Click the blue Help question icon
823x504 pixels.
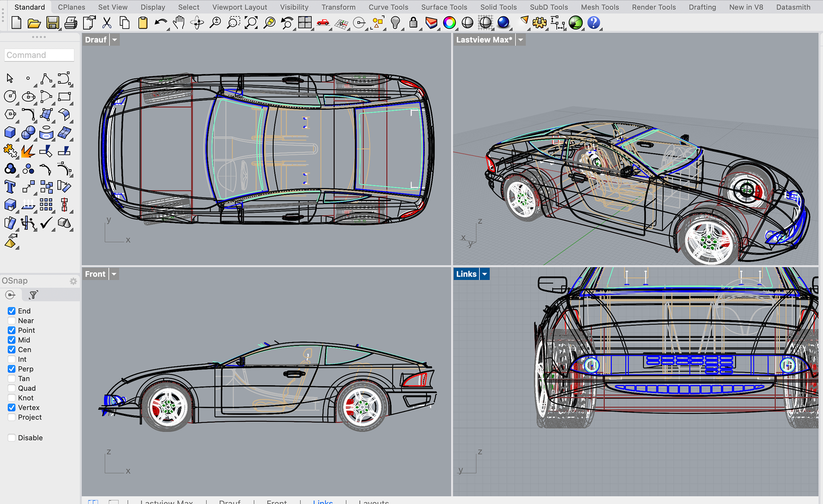(594, 23)
